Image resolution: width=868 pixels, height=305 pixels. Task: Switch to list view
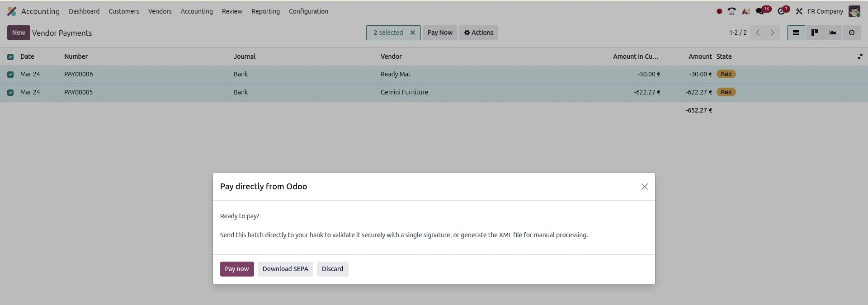point(796,33)
